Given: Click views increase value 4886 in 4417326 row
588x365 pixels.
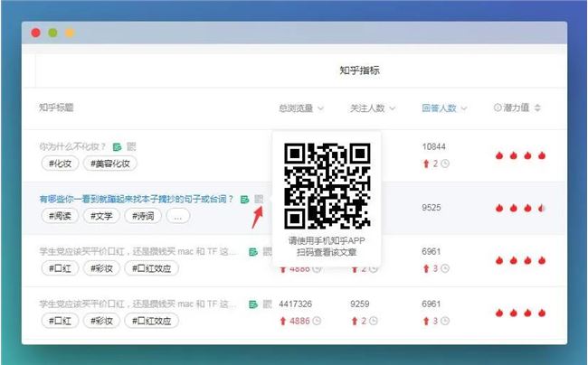Looking at the screenshot, I should pyautogui.click(x=299, y=321).
